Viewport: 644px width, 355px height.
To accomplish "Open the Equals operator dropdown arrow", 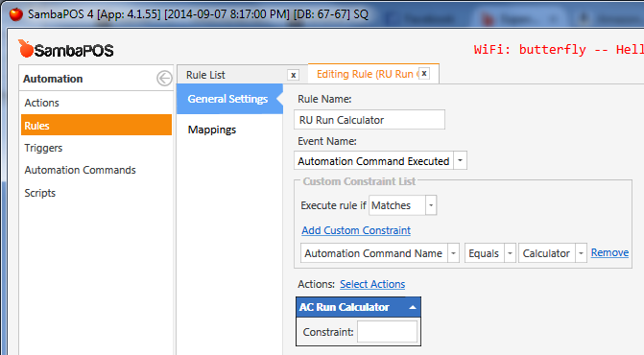I will 510,253.
